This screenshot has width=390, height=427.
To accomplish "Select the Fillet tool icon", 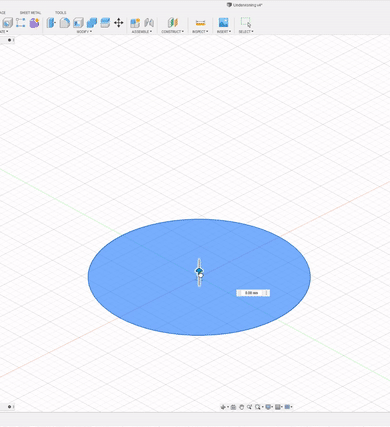I will [65, 23].
